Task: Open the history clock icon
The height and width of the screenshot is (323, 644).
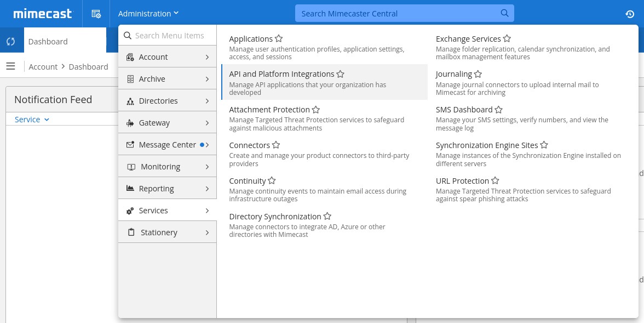Action: click(630, 14)
